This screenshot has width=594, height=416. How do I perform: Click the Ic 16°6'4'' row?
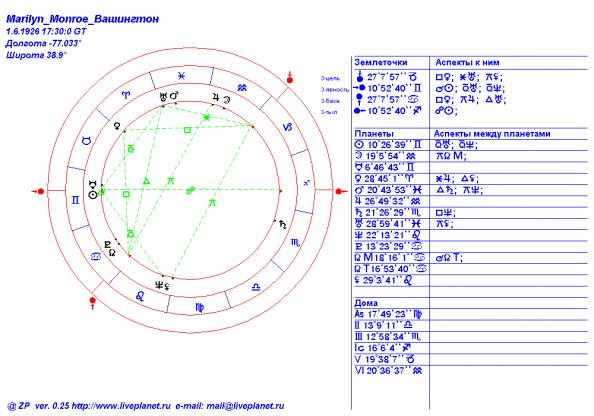pos(383,348)
